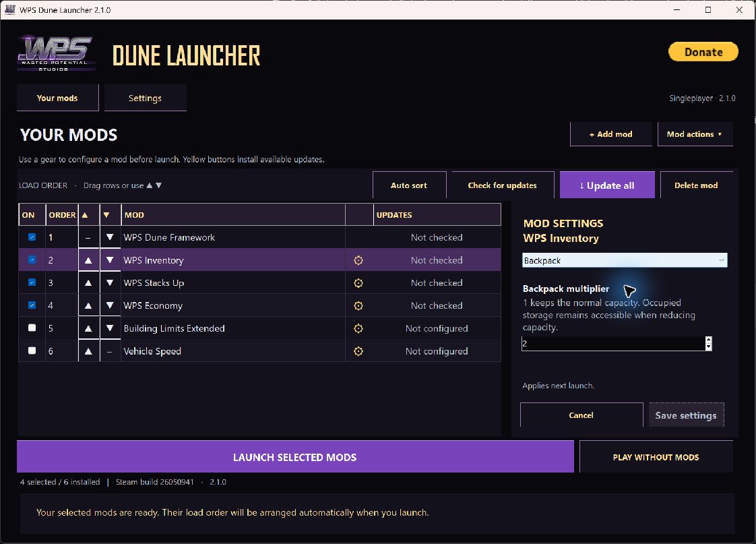Switch to the Your mods tab

57,98
